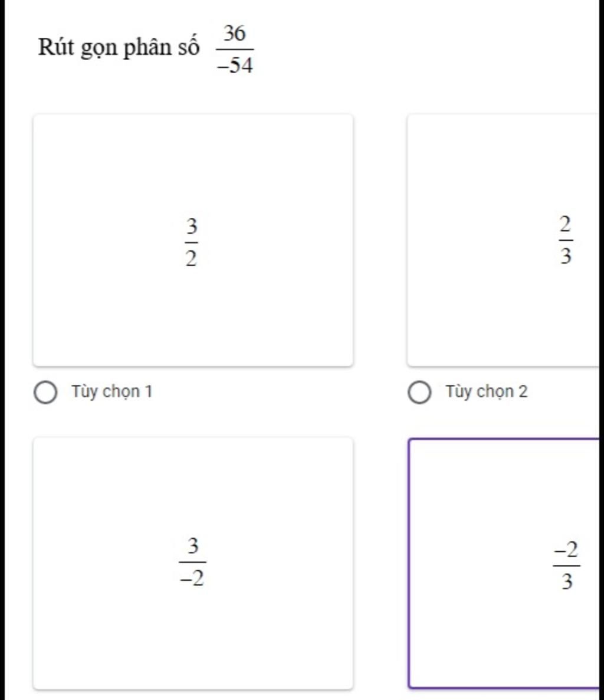Click the -2/3 fraction inside the highlighted card
This screenshot has width=604, height=700.
point(566,565)
